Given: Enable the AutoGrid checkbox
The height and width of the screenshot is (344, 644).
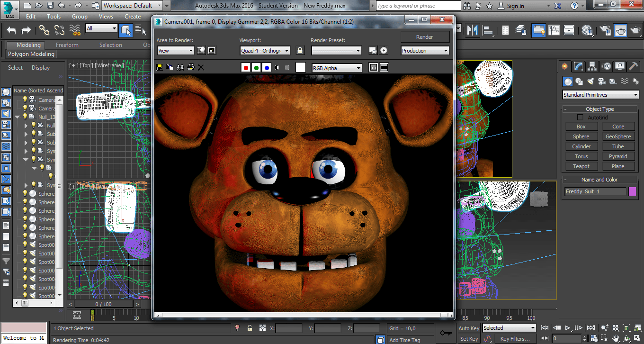Looking at the screenshot, I should pos(580,117).
